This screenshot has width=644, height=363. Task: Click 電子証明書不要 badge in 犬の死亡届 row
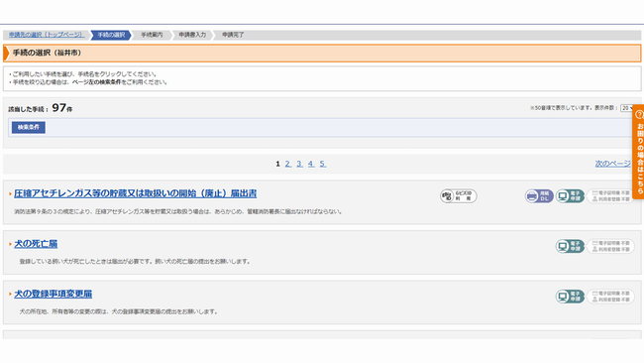tap(610, 246)
